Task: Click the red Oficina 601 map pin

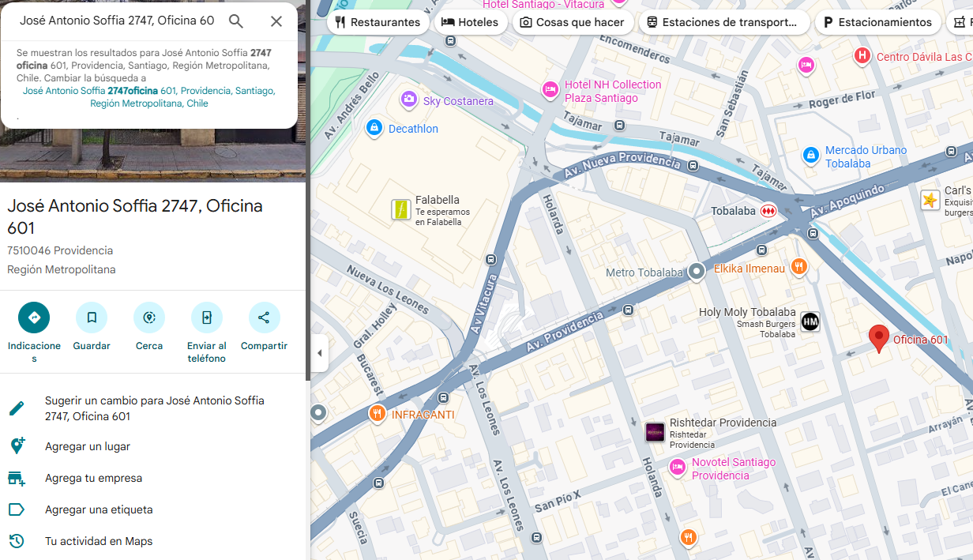Action: tap(878, 339)
